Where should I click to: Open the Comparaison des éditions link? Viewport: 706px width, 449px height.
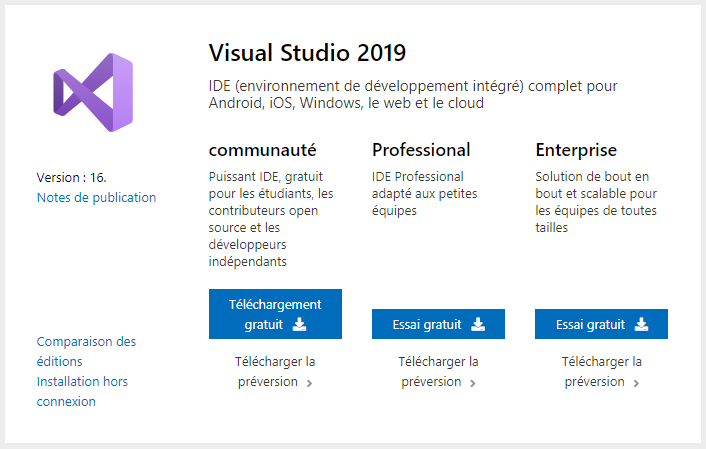[86, 351]
